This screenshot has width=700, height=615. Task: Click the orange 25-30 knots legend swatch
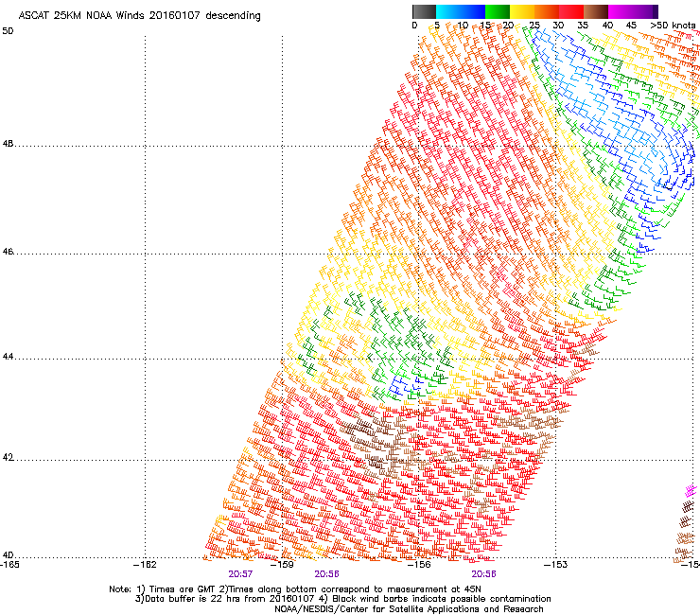pyautogui.click(x=547, y=11)
